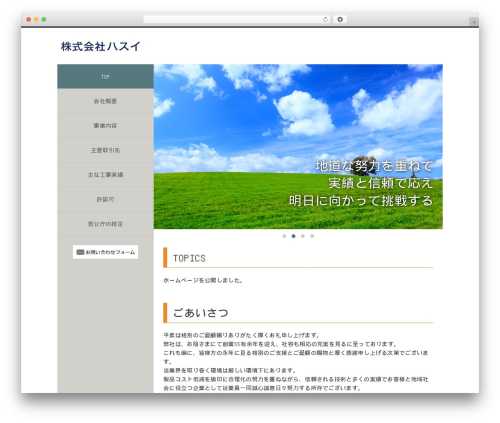500x423 pixels.
Task: Select the TOP menu item
Action: 105,77
